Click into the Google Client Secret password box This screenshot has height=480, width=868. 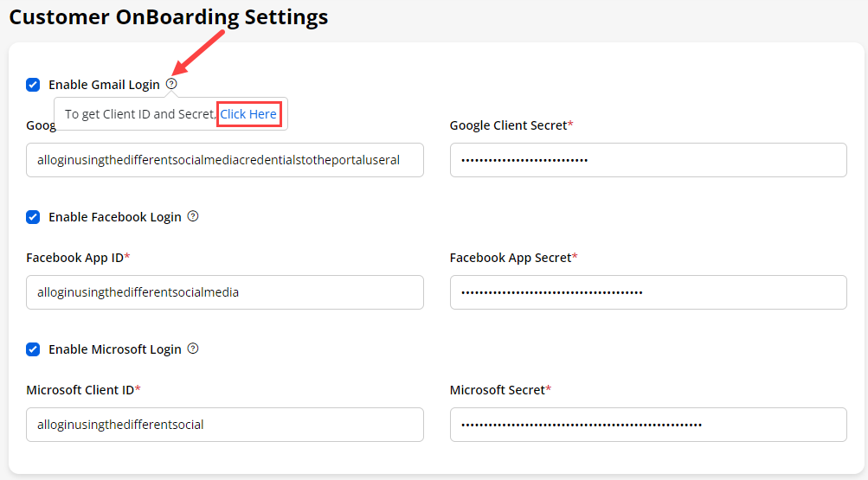tap(648, 160)
